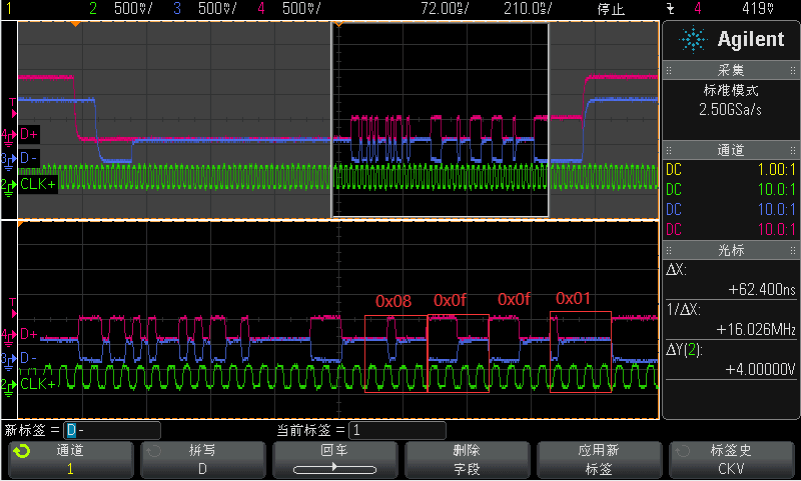This screenshot has width=801, height=481.
Task: Open the 标签史 CKV label library softkey
Action: coord(733,459)
